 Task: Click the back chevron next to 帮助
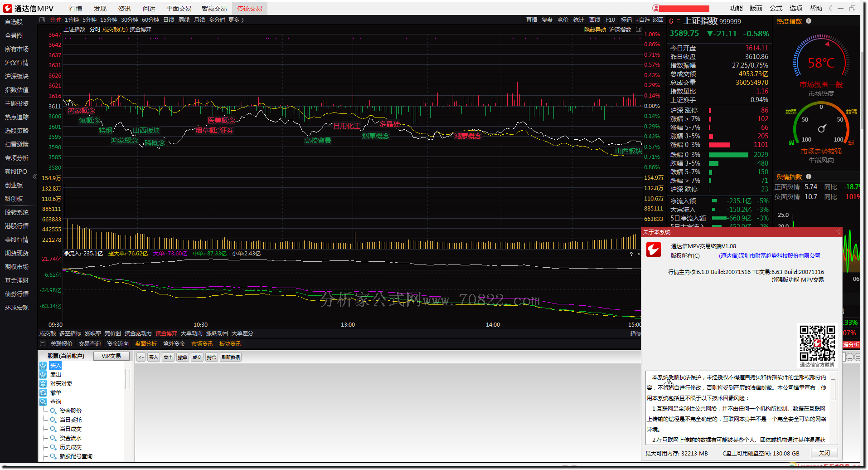pos(830,8)
